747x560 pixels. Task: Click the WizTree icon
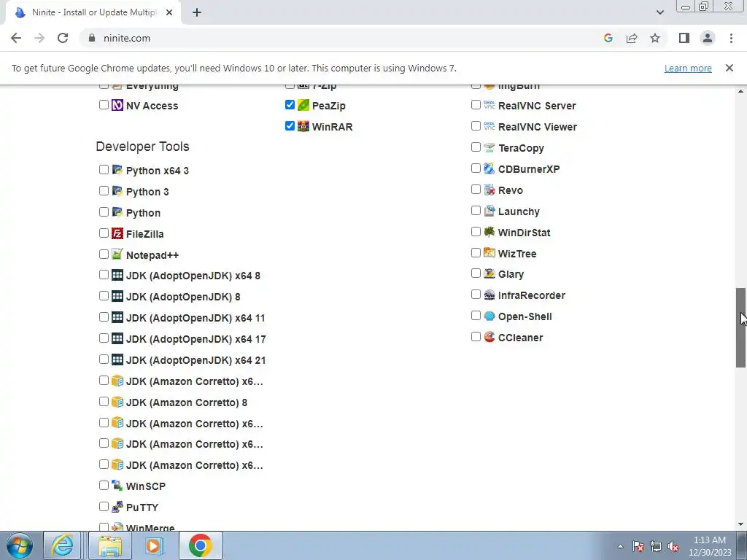click(489, 253)
